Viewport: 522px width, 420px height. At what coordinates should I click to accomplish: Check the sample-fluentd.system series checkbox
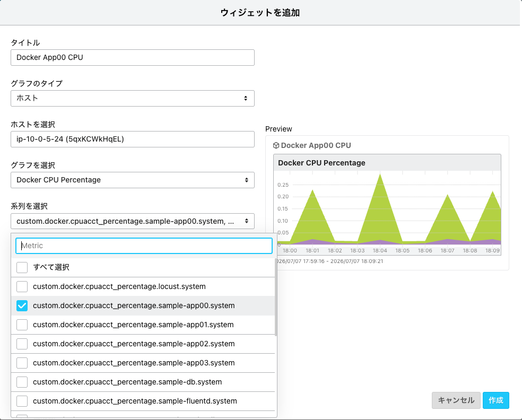22,401
